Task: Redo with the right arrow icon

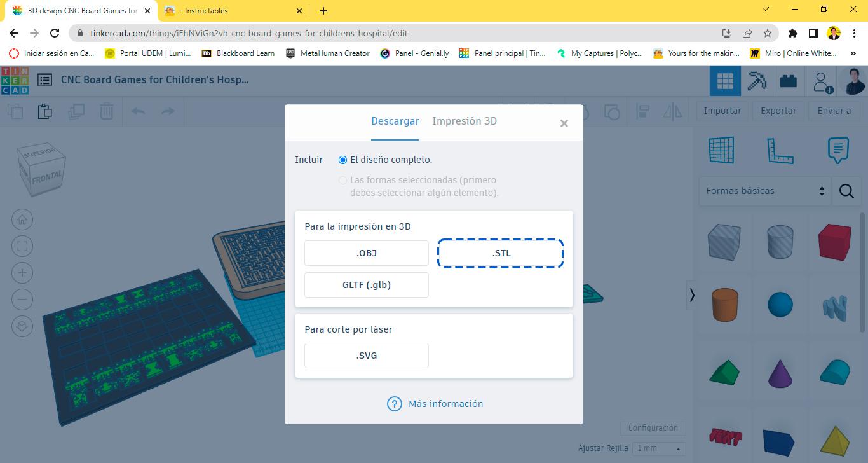Action: [168, 111]
